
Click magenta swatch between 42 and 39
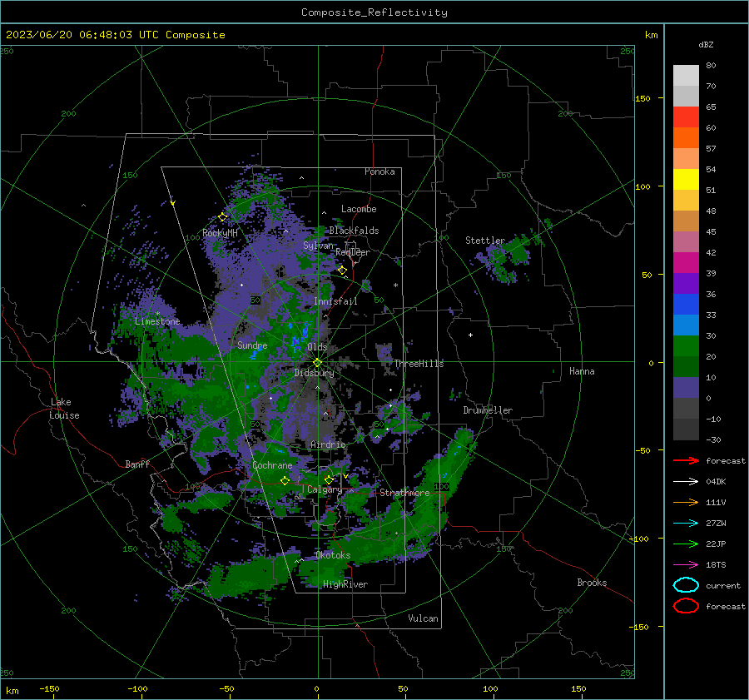click(x=686, y=262)
